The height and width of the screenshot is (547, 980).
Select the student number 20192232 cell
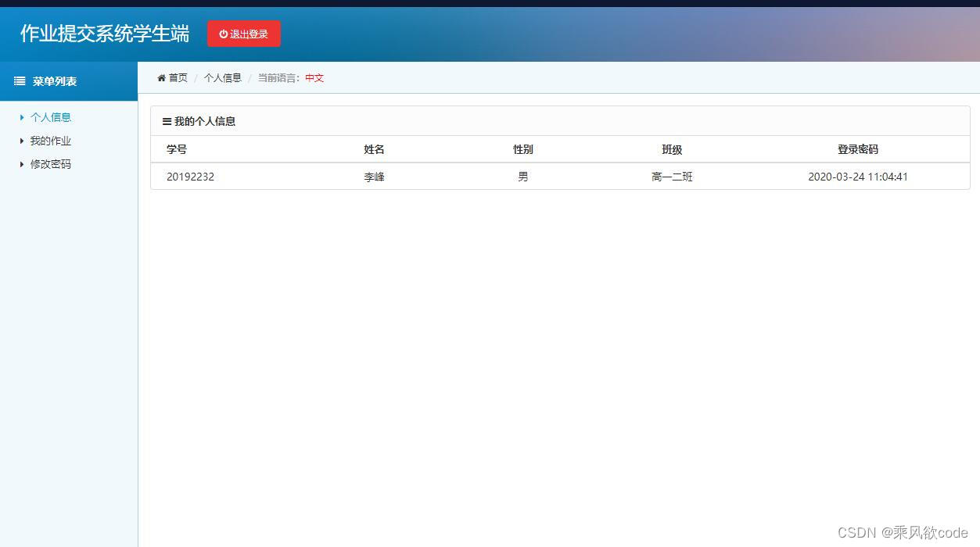190,177
